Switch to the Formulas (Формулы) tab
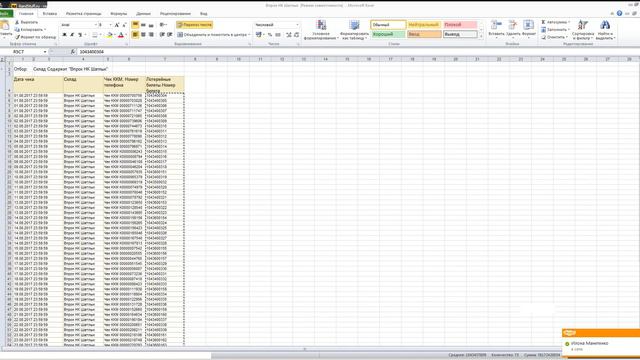Viewport: 640px width, 360px height. (x=119, y=13)
